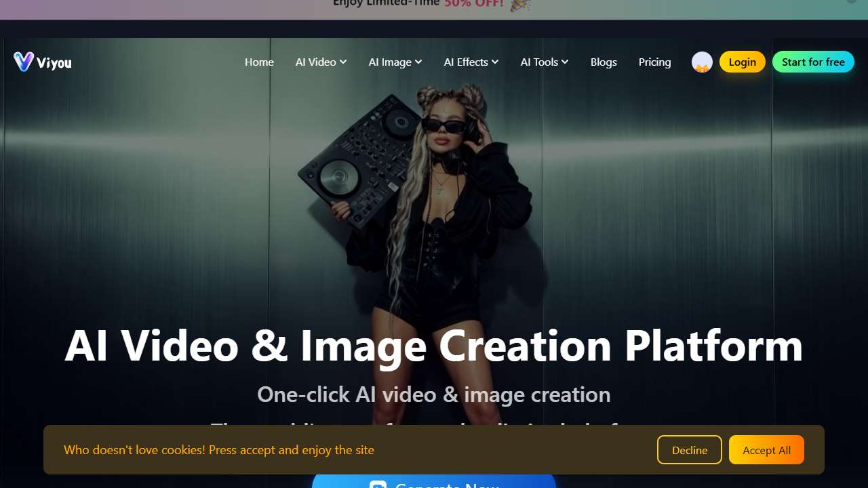Go to the Home menu item
868x488 pixels.
(x=259, y=62)
